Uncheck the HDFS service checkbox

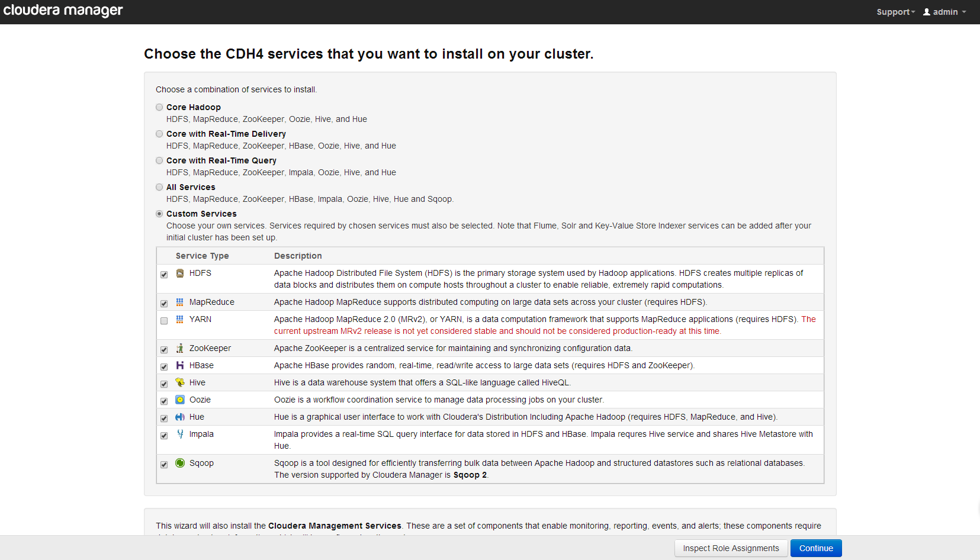tap(164, 275)
